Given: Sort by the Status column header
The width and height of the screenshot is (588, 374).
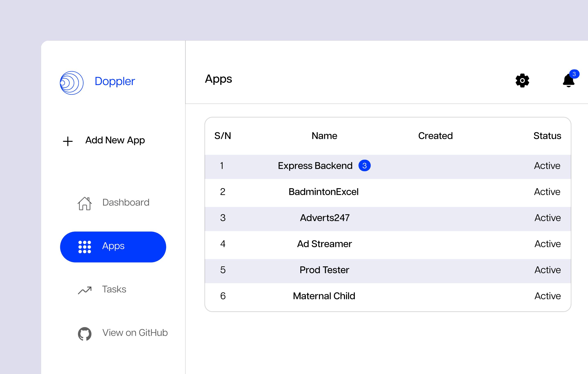Looking at the screenshot, I should point(547,136).
